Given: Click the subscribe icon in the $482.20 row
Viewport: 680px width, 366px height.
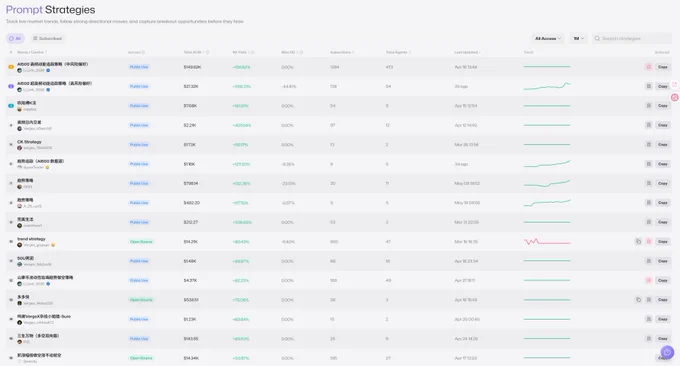Looking at the screenshot, I should 649,203.
